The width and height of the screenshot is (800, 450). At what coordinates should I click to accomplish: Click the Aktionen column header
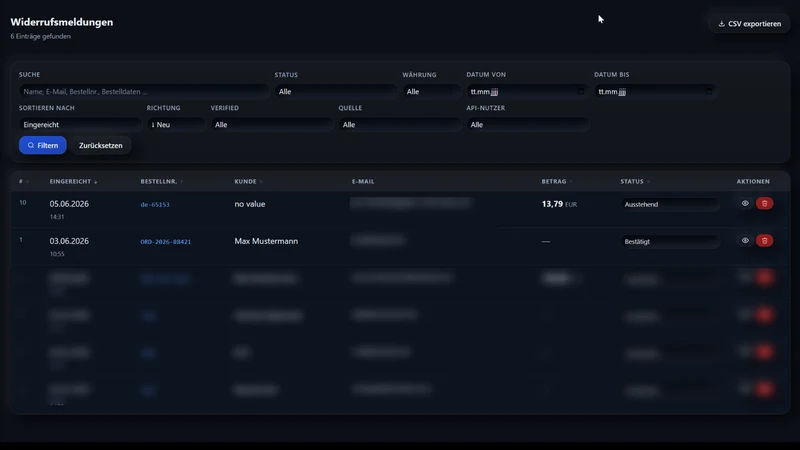point(753,181)
